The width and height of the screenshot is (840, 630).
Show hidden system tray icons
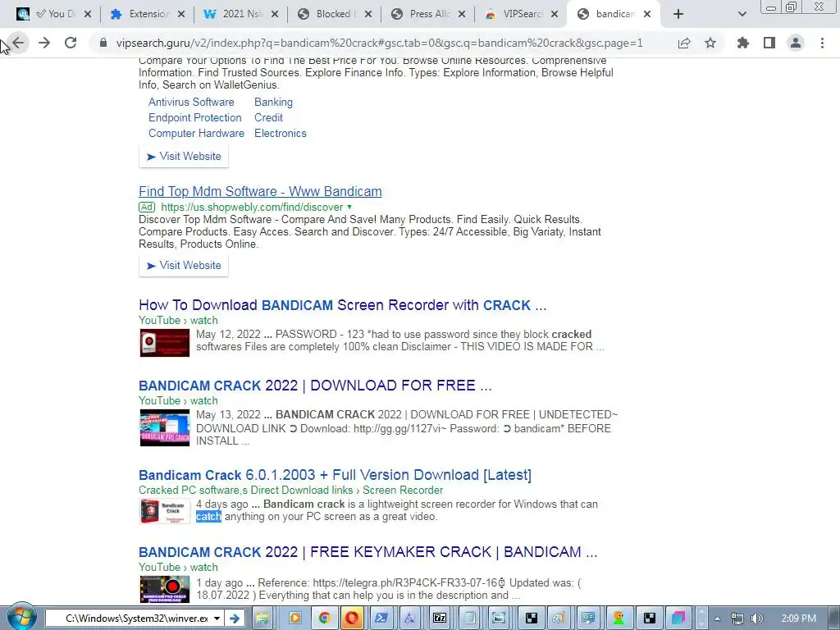point(717,619)
